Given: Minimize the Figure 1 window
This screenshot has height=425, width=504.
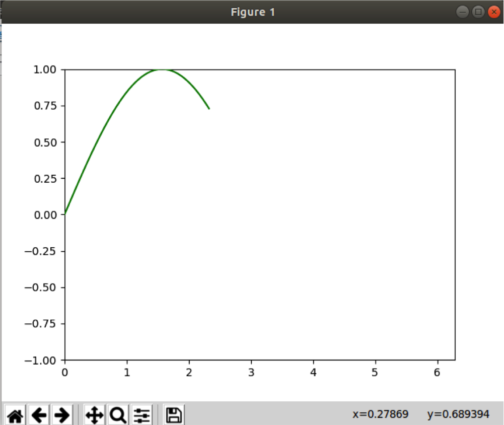Looking at the screenshot, I should tap(462, 12).
